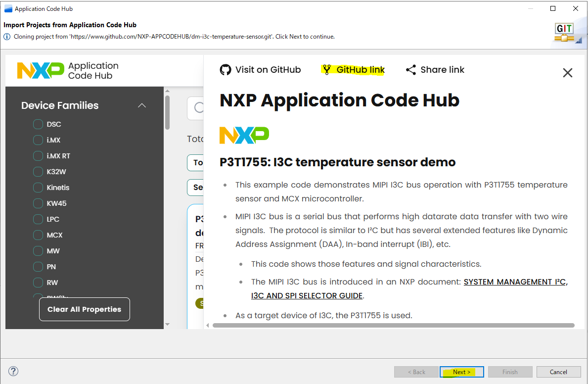
Task: Click the NXP Application Code Hub logo
Action: point(68,71)
